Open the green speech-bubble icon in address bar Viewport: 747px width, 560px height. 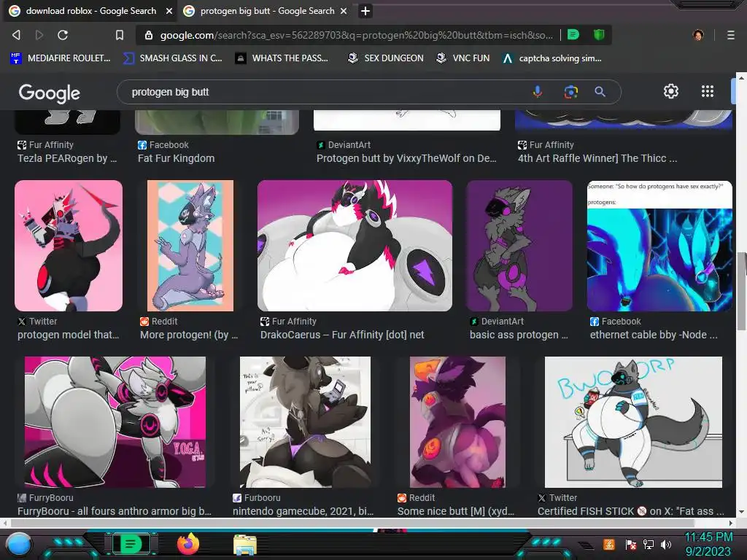click(573, 35)
